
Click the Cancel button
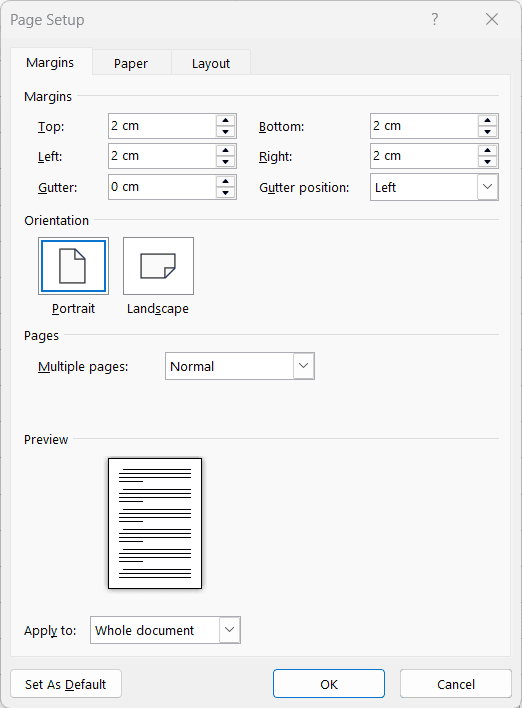tap(456, 684)
